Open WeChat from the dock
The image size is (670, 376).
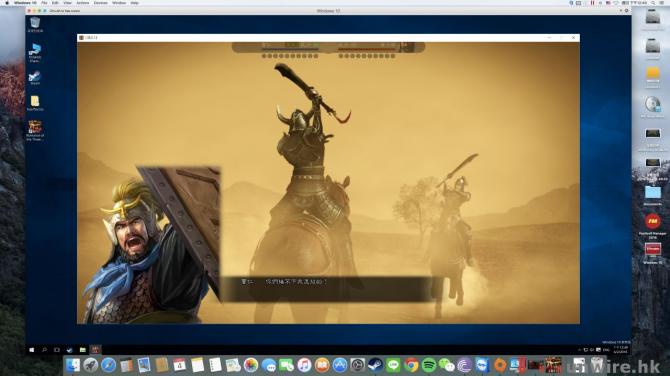(447, 365)
